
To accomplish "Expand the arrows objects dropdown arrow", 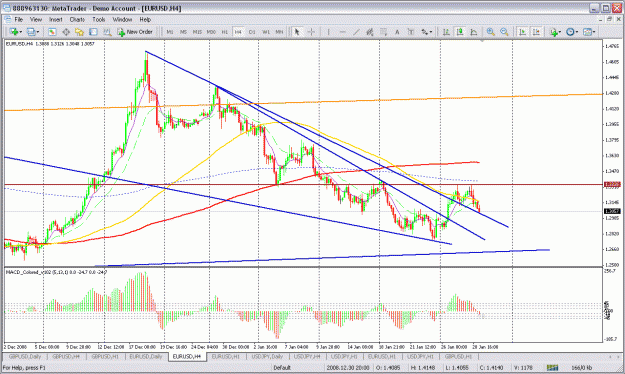I will click(x=432, y=32).
